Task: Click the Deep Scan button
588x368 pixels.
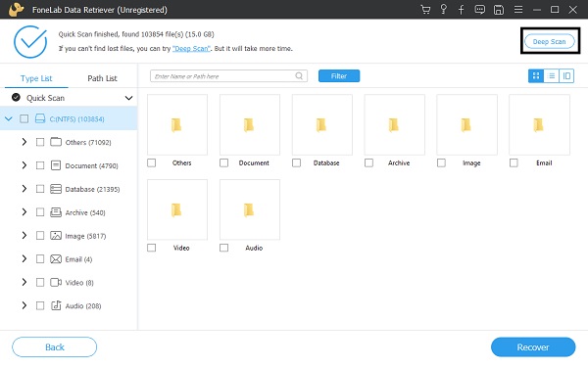Action: coord(550,41)
